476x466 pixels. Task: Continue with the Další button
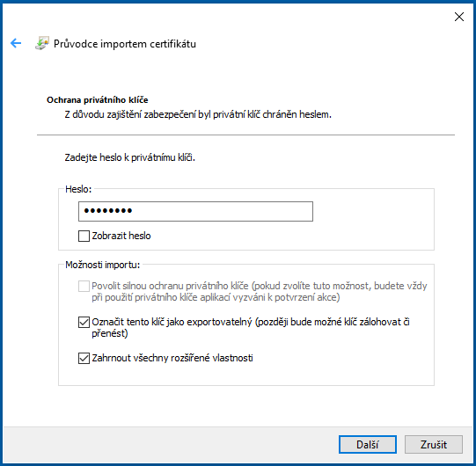[368, 445]
